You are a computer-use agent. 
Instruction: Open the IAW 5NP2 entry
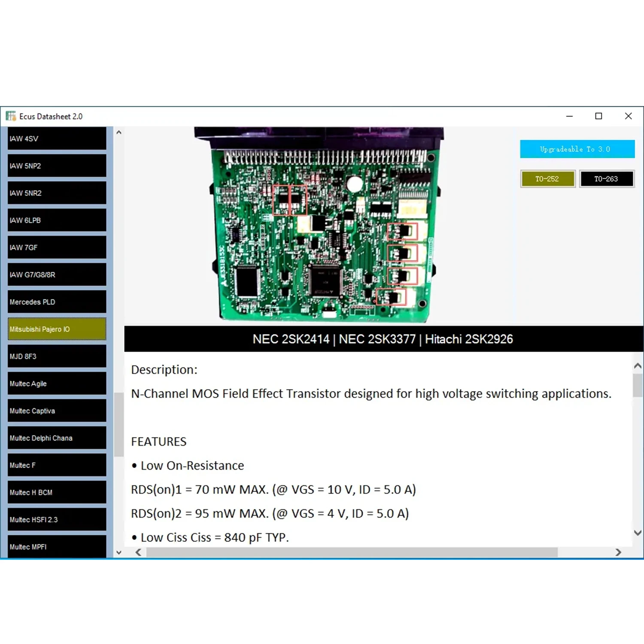pyautogui.click(x=57, y=166)
